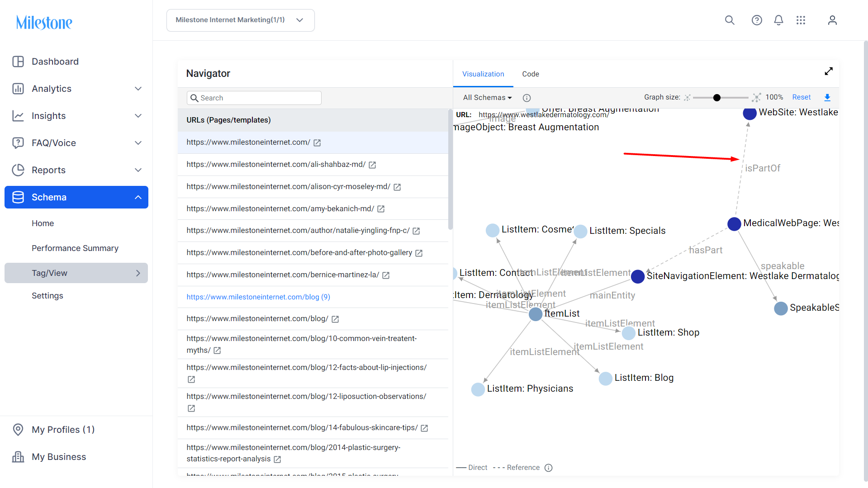The width and height of the screenshot is (868, 488).
Task: Select the SpeakableSpecification graph node
Action: click(x=781, y=308)
